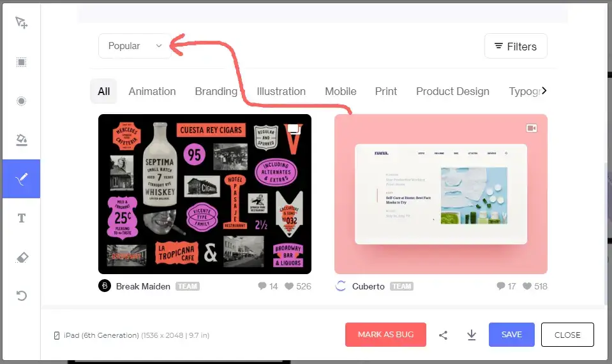Screen dimensions: 612x364
Task: Select the highlighted pen drawing tool
Action: point(21,178)
